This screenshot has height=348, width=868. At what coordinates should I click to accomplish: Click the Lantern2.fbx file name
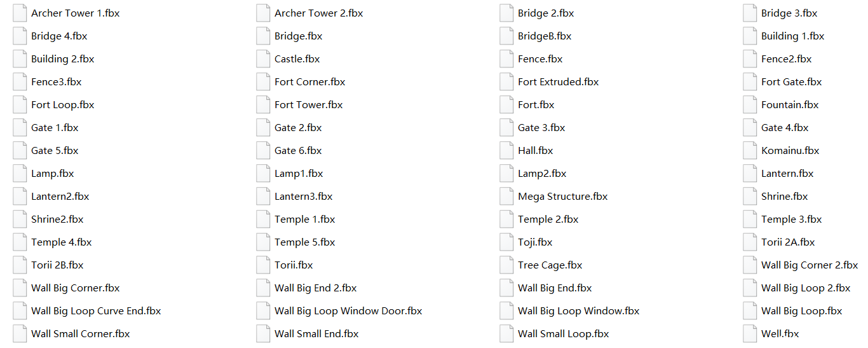[60, 197]
